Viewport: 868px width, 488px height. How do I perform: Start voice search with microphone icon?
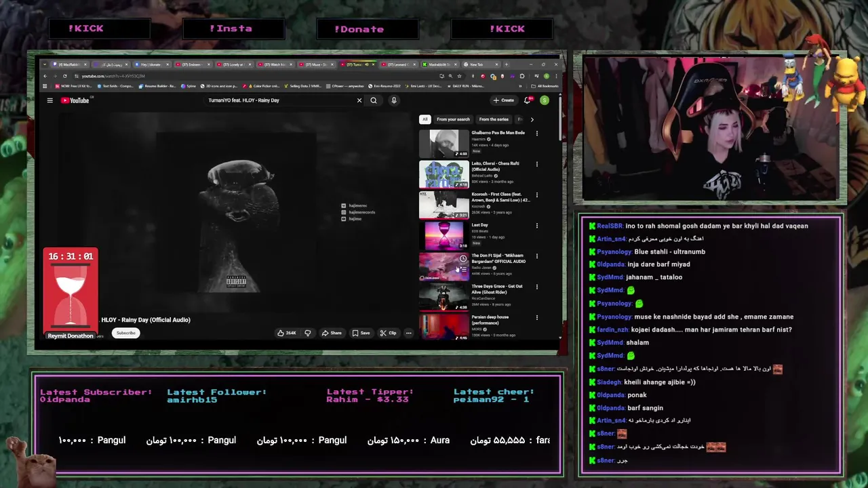coord(393,100)
